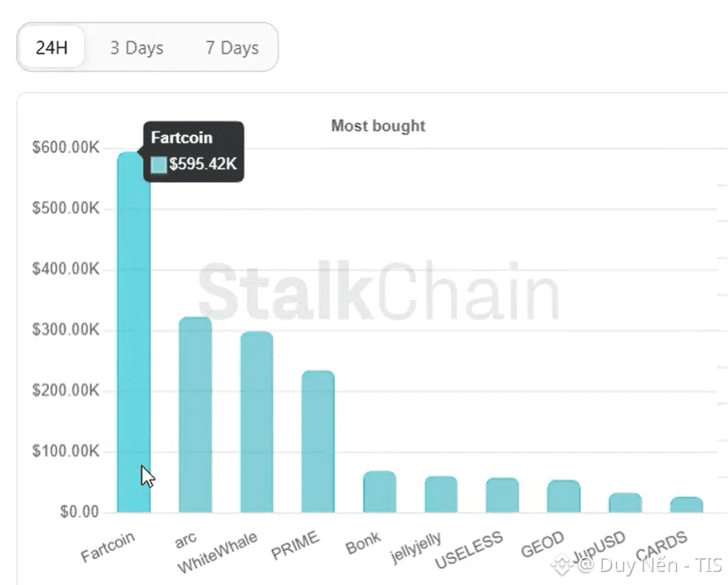Select the GEOD bar

(x=563, y=496)
